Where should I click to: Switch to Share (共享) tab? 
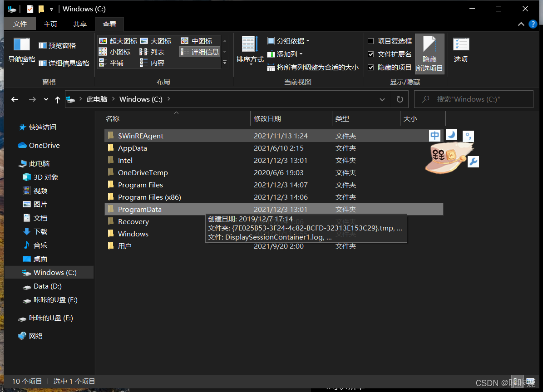79,24
